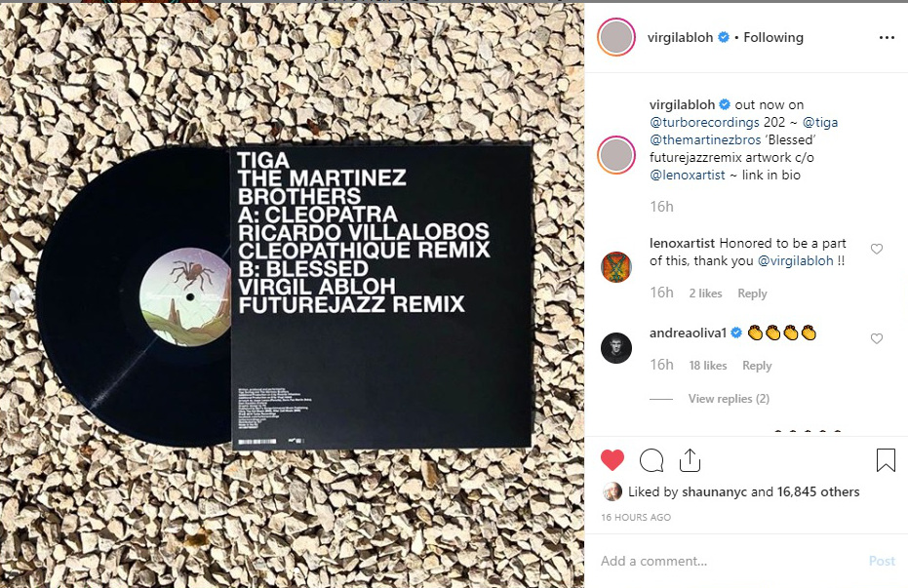Expand View replies (2) under andreaoliva1

click(x=729, y=398)
